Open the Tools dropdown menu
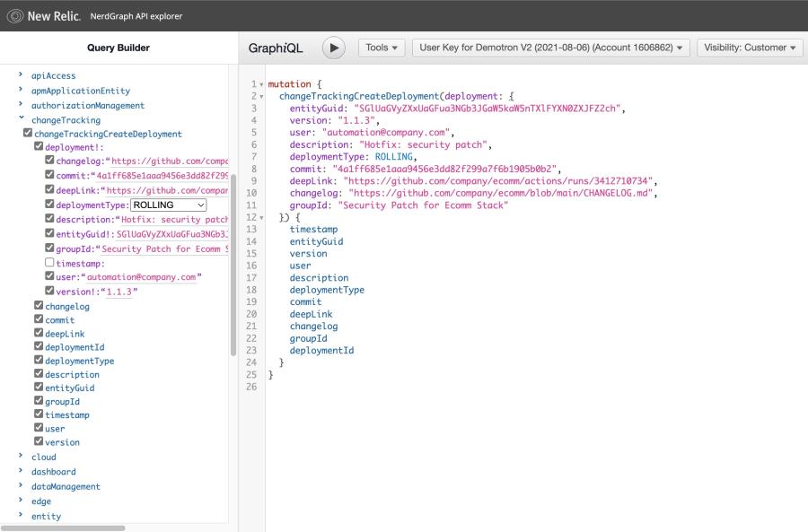 pos(382,48)
